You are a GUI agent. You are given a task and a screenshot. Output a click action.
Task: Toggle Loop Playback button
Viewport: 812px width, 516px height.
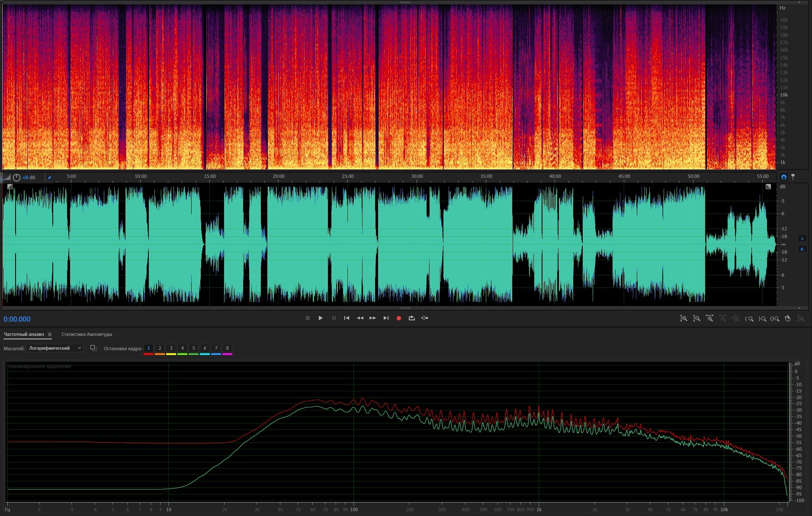pyautogui.click(x=412, y=318)
